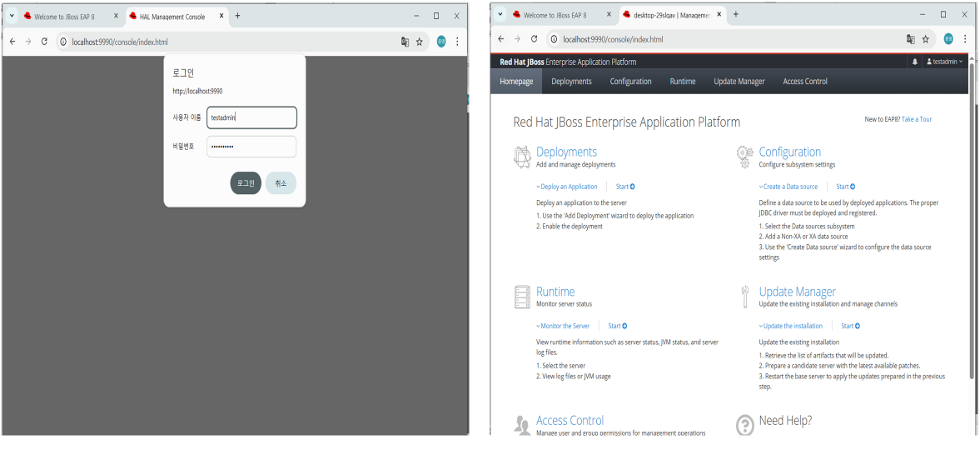Collapse the Monitor the Server expander
Viewport: 980px width, 450px height.
(x=563, y=326)
